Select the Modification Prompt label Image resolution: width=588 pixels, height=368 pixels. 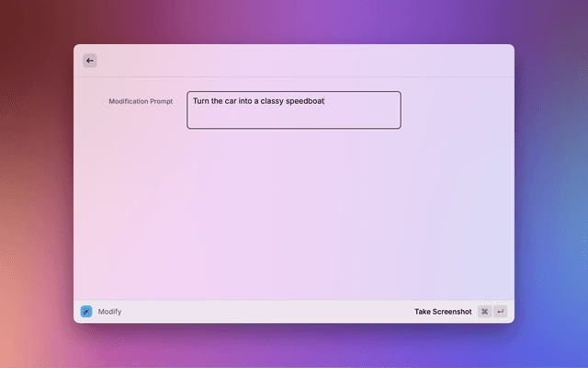coord(141,101)
